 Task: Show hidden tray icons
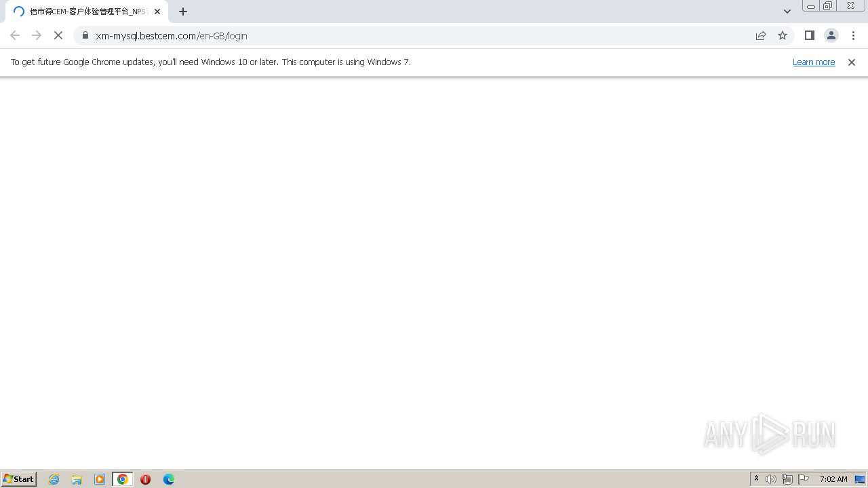pos(756,479)
